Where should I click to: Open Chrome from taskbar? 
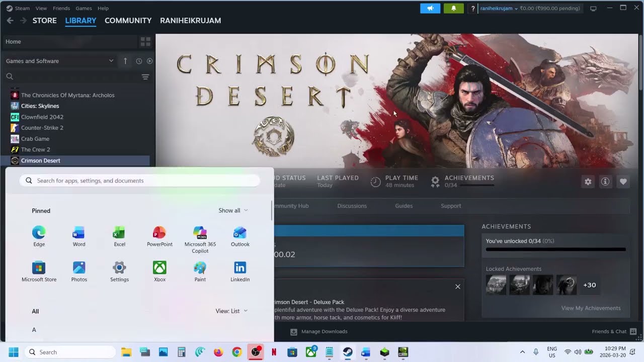coord(237,352)
